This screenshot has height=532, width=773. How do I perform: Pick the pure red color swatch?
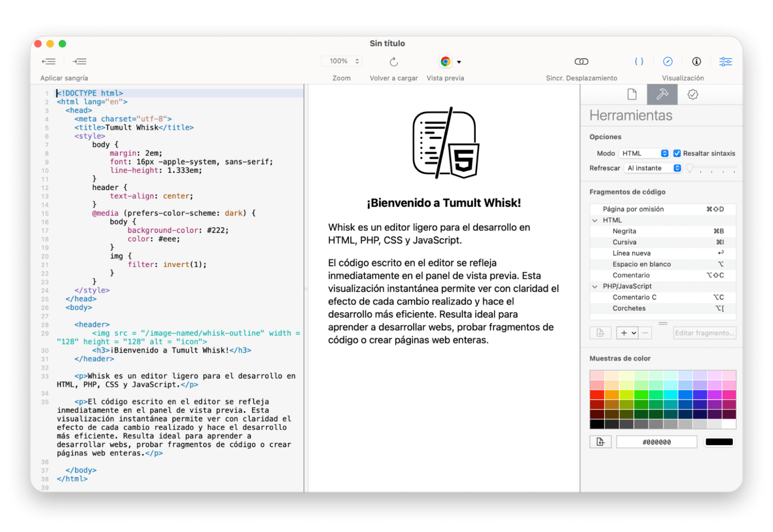[597, 395]
